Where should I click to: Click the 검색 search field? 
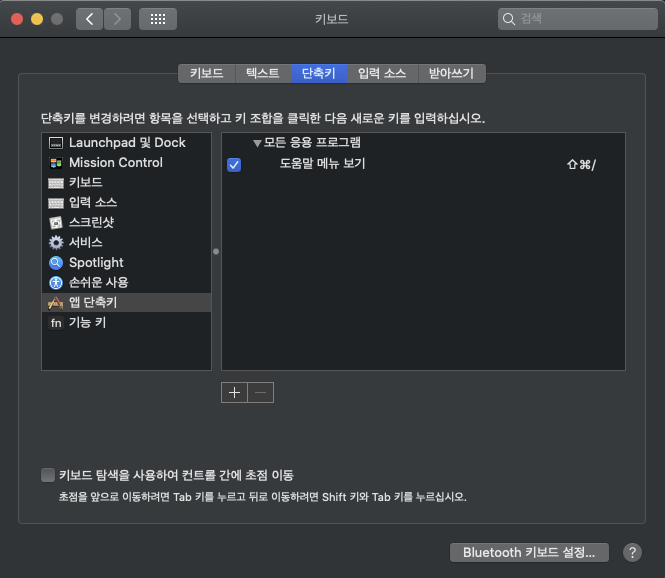[578, 19]
